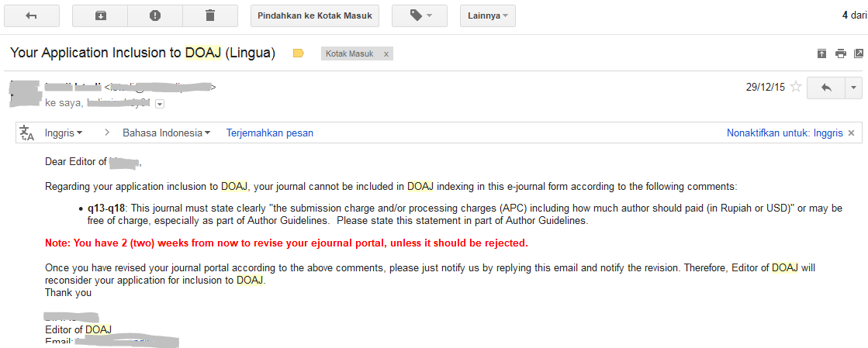Click the back arrow to return to list

[x=31, y=16]
